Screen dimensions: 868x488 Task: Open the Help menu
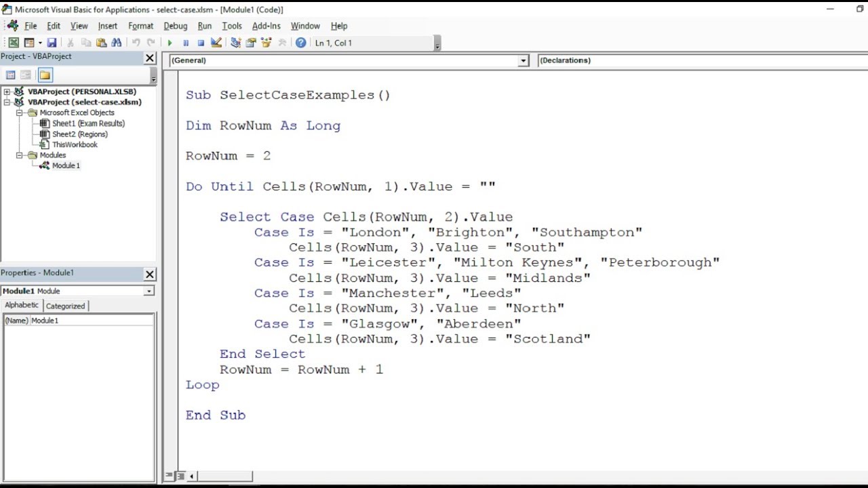point(339,26)
